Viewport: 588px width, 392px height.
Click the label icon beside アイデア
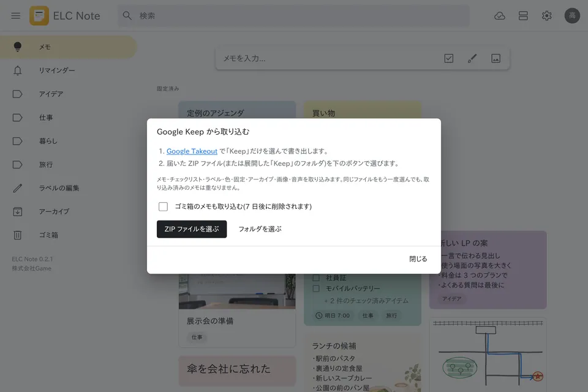tap(18, 94)
